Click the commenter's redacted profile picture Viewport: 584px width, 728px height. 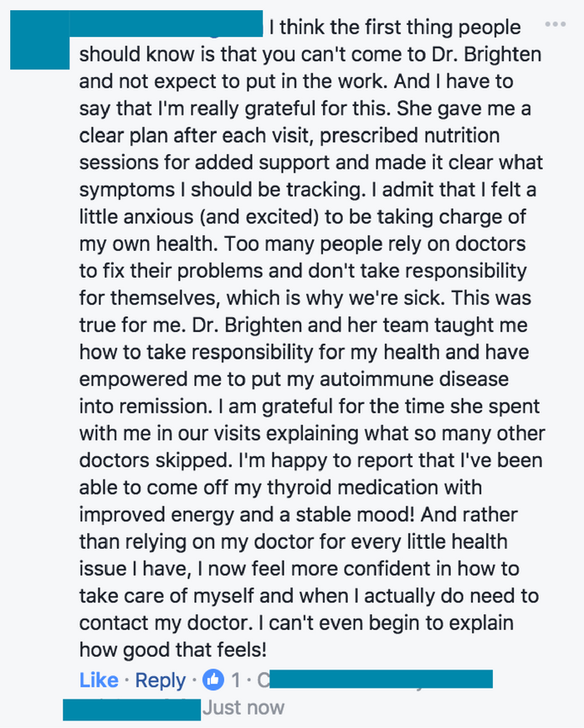(40, 40)
